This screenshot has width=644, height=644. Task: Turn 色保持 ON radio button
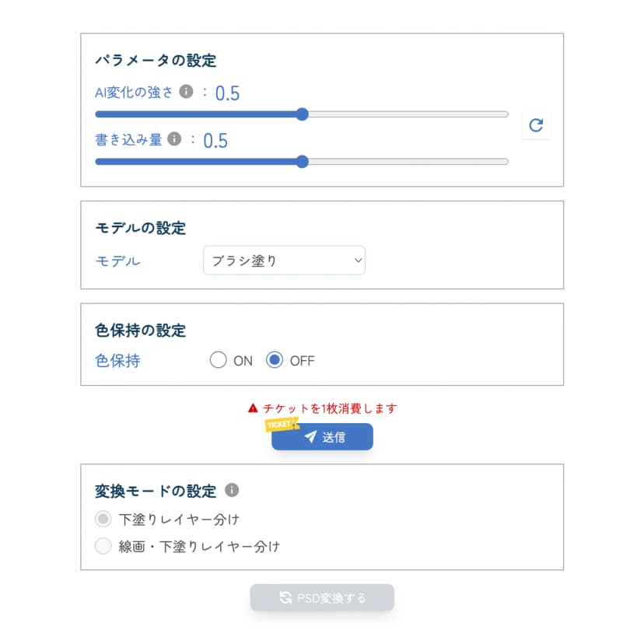(x=218, y=360)
